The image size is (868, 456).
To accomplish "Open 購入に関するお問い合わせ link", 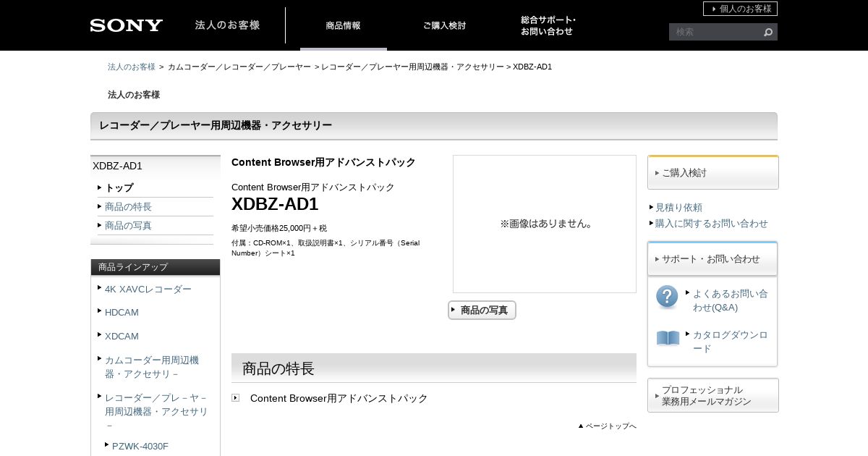I will click(712, 223).
